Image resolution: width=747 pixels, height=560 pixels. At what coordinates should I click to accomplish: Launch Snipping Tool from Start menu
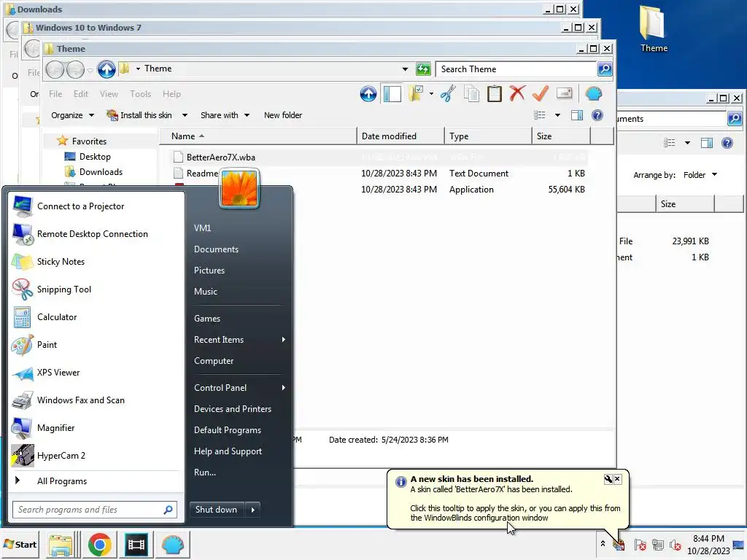click(x=96, y=289)
